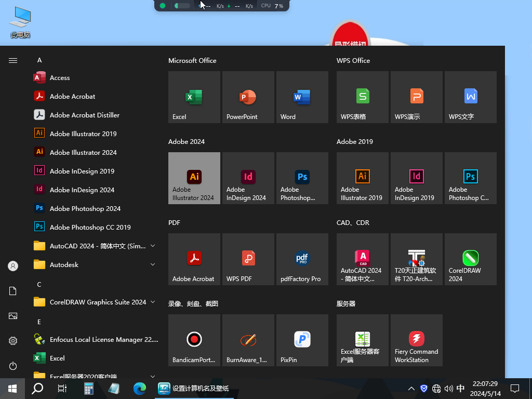The height and width of the screenshot is (399, 532).
Task: Launch Adobe Photoshop tile in Adobe 2024 group
Action: click(302, 178)
